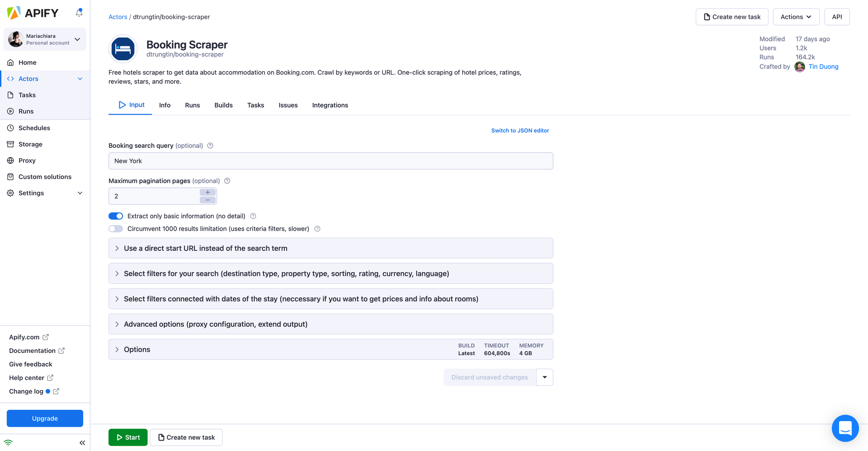Switch to the Issues tab

pos(288,105)
